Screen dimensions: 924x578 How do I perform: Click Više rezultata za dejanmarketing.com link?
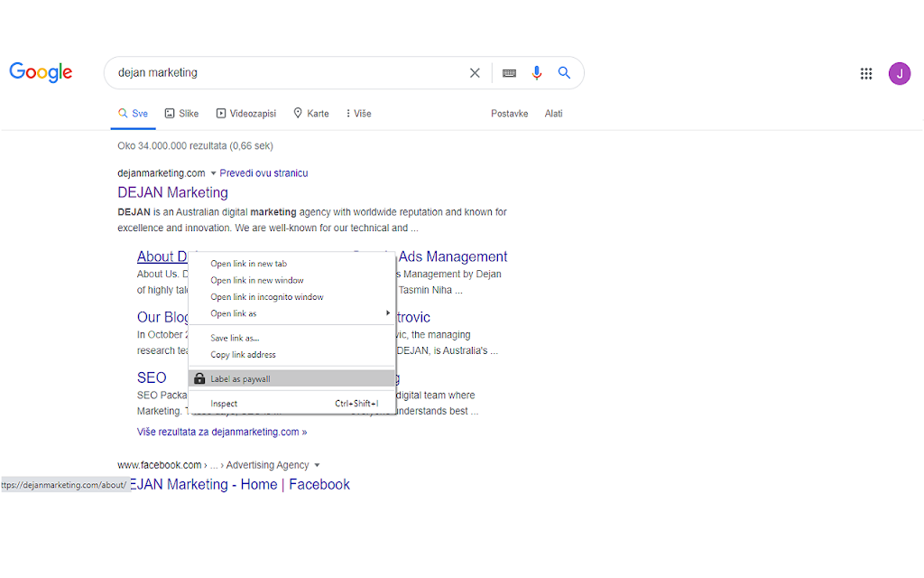click(x=222, y=432)
